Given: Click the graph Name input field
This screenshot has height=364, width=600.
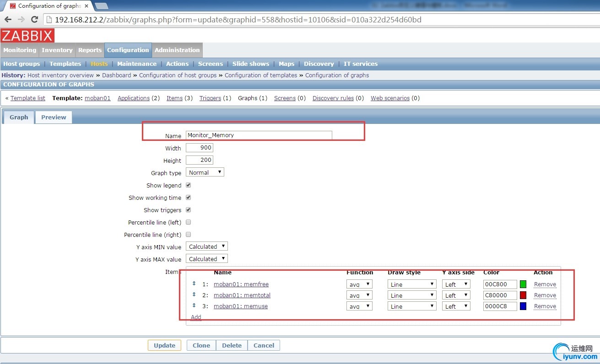Looking at the screenshot, I should click(259, 135).
